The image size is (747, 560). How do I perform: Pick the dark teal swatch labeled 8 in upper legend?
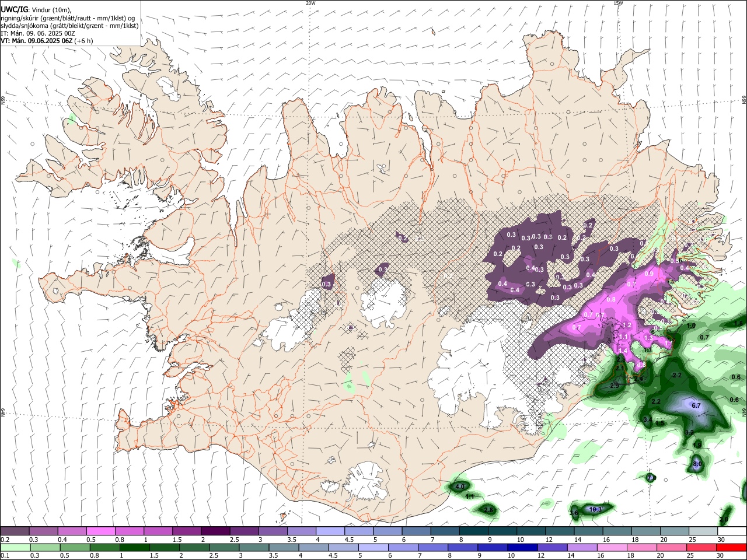(473, 531)
